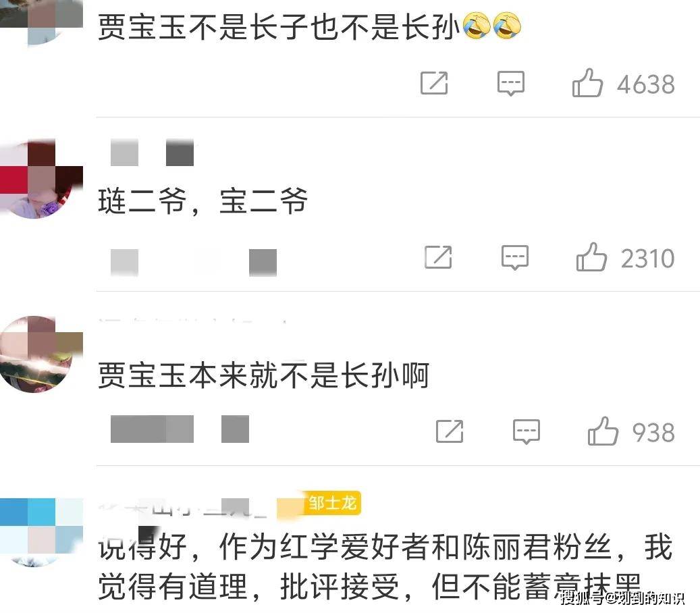Viewport: 700px width, 613px height.
Task: Reply to the 4638-likes comment
Action: tap(511, 83)
